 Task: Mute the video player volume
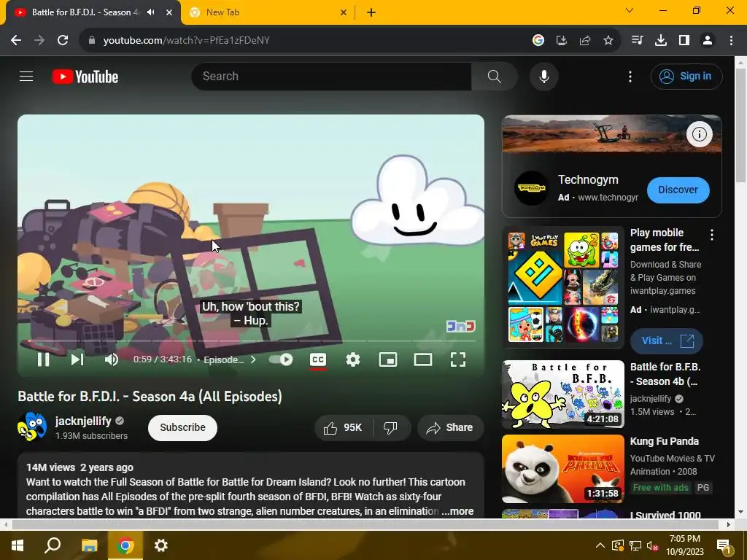coord(112,359)
